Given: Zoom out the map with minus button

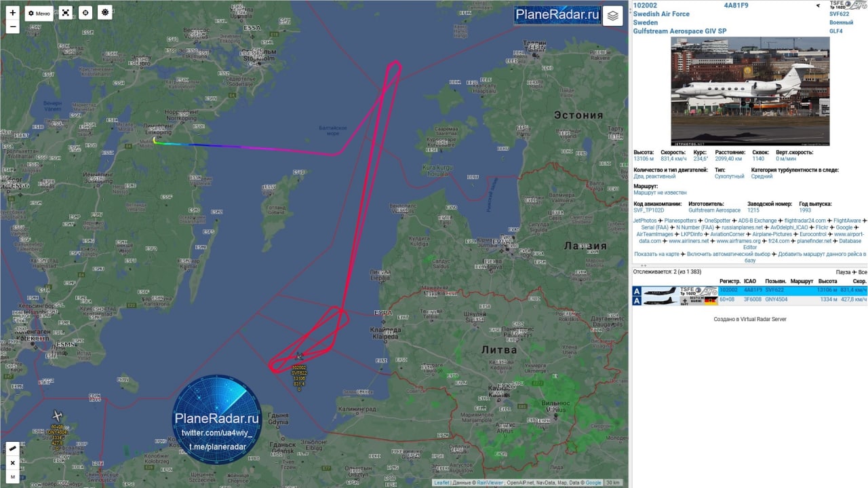Looking at the screenshot, I should pyautogui.click(x=12, y=27).
